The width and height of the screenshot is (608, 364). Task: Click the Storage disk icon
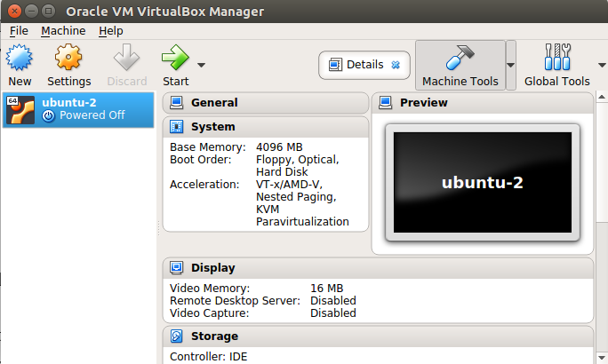pyautogui.click(x=176, y=336)
